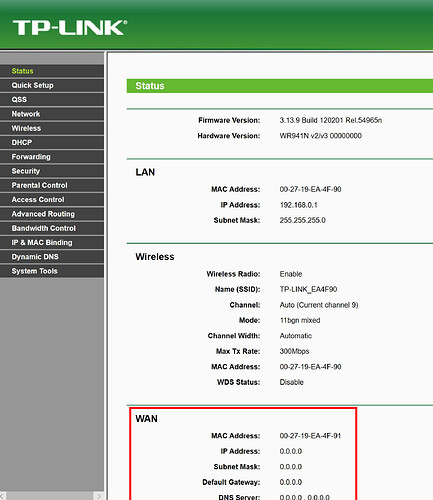
Task: Click the sidebar scroll left arrow
Action: click(2, 496)
